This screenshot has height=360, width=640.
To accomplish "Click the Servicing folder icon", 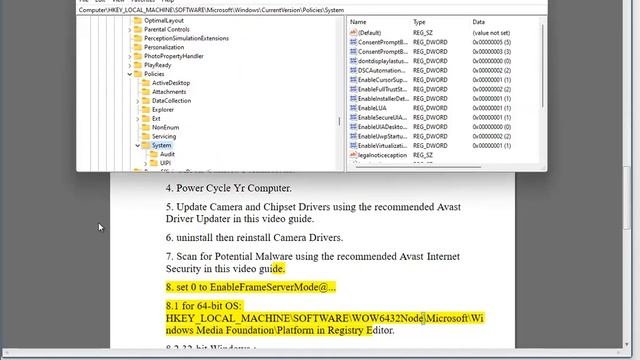I will pyautogui.click(x=146, y=136).
